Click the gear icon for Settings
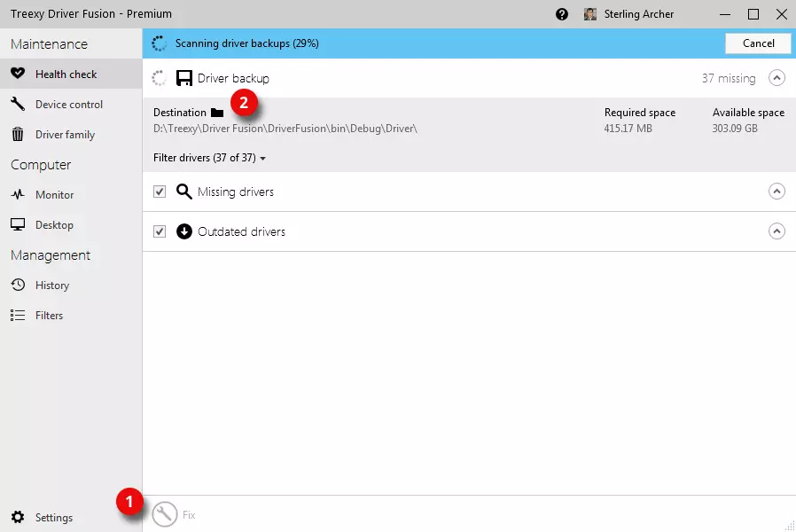This screenshot has height=532, width=796. coord(18,517)
